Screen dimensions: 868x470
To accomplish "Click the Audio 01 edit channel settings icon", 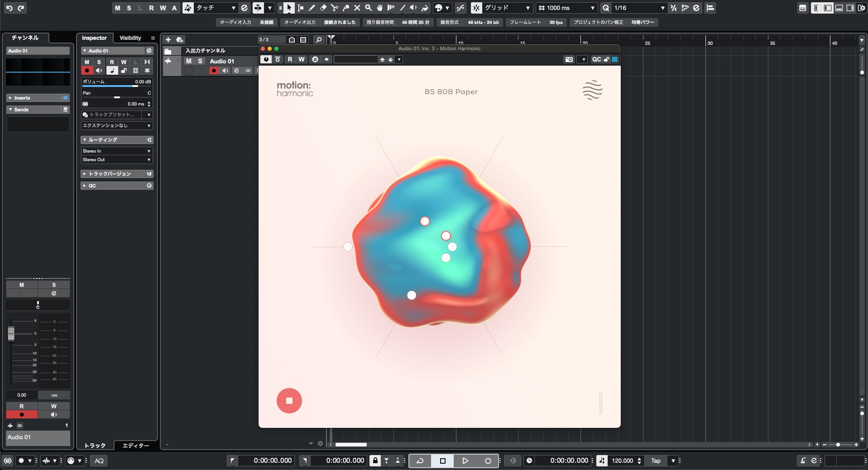I will tap(149, 51).
